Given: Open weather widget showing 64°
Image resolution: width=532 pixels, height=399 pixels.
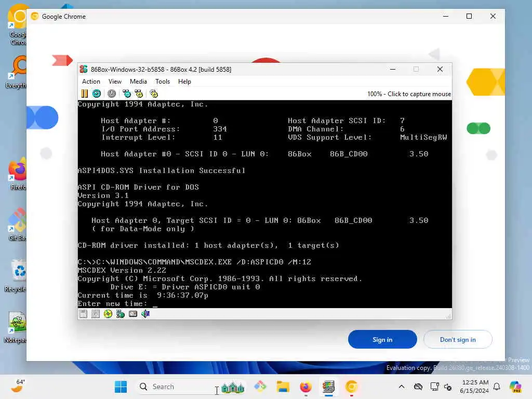Looking at the screenshot, I should click(18, 386).
